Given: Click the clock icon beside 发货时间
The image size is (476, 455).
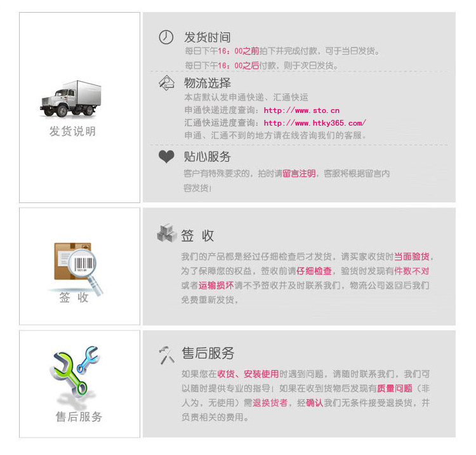Looking at the screenshot, I should click(x=166, y=37).
